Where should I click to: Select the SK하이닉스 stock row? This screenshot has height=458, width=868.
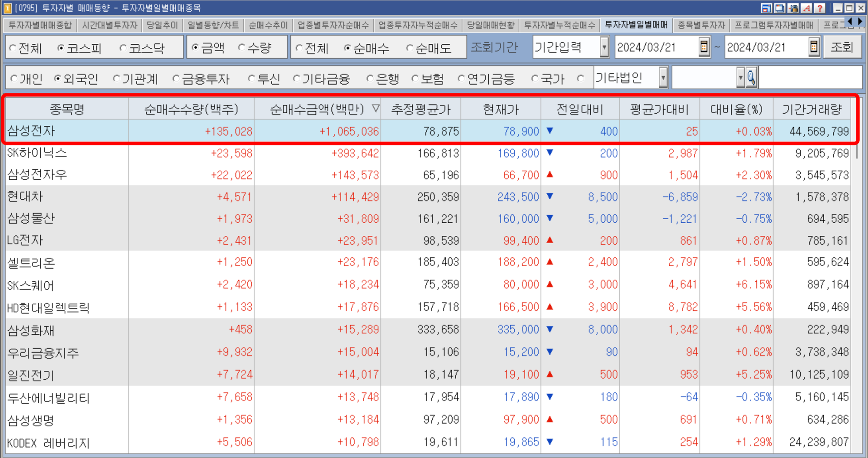pos(428,153)
